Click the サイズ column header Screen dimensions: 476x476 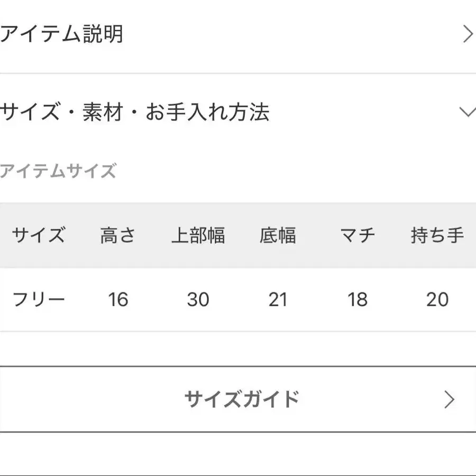[x=39, y=235]
